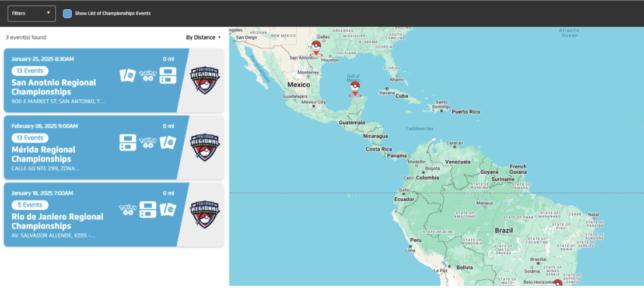Expand the By Distance sort dropdown
Image resolution: width=644 pixels, height=288 pixels.
pyautogui.click(x=203, y=37)
